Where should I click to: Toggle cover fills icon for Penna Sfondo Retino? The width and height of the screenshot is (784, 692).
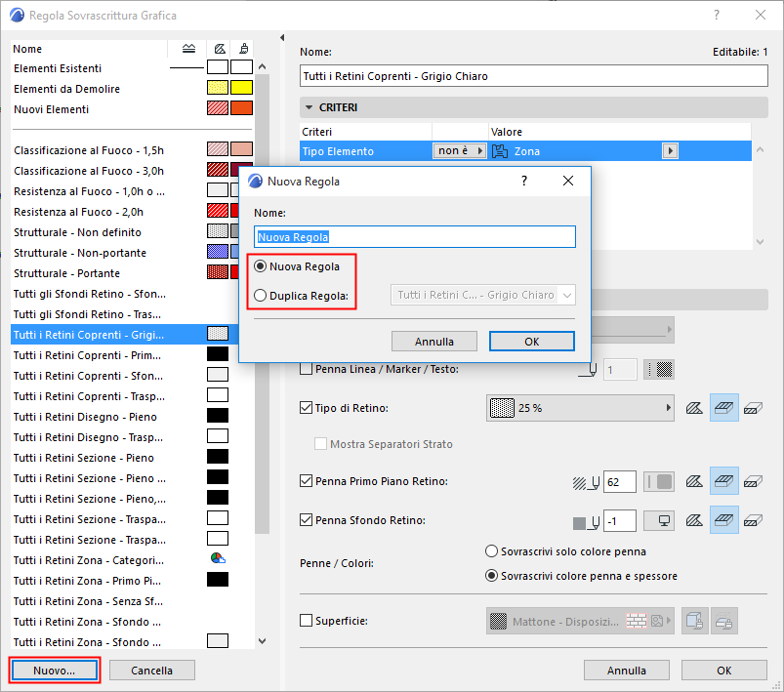point(724,520)
